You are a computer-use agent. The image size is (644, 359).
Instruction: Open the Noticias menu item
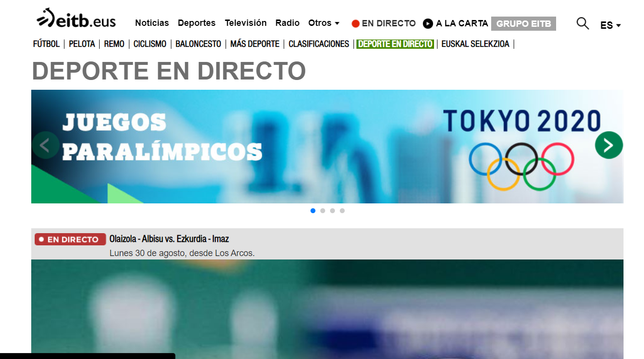pos(152,23)
